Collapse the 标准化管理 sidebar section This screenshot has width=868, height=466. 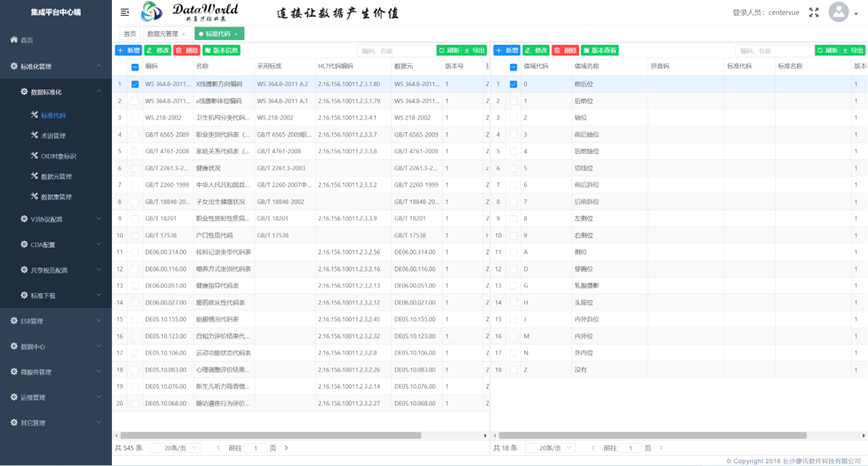(x=99, y=66)
